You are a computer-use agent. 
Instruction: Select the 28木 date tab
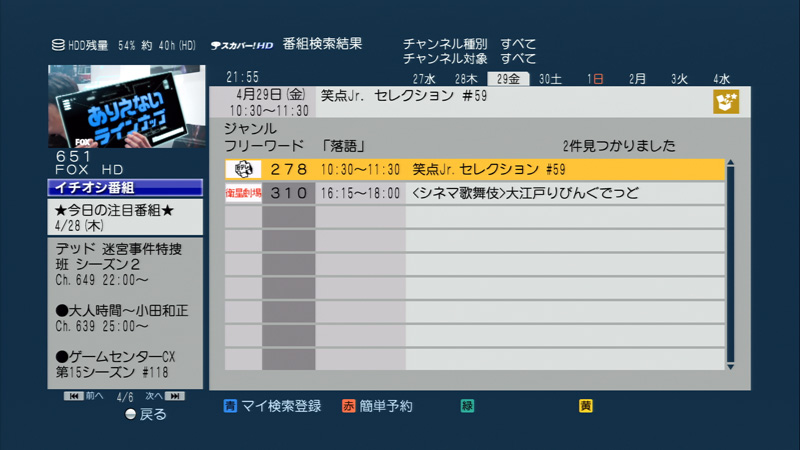click(466, 79)
